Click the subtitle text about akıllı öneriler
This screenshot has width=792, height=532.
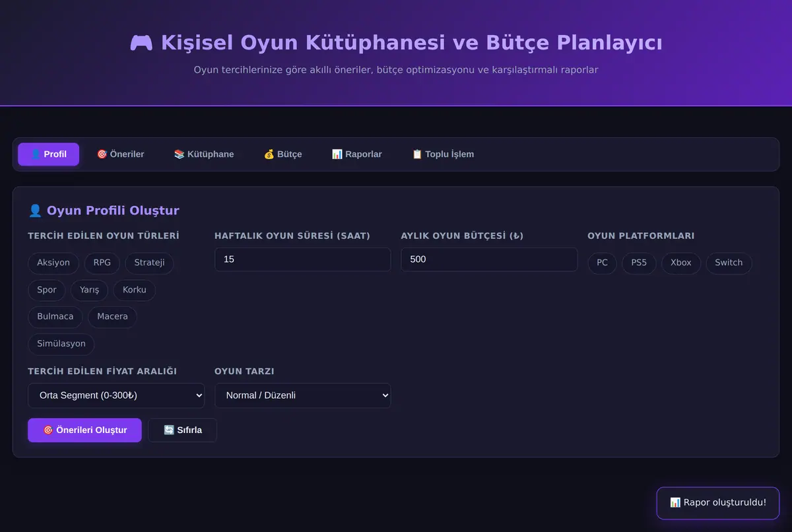[396, 69]
